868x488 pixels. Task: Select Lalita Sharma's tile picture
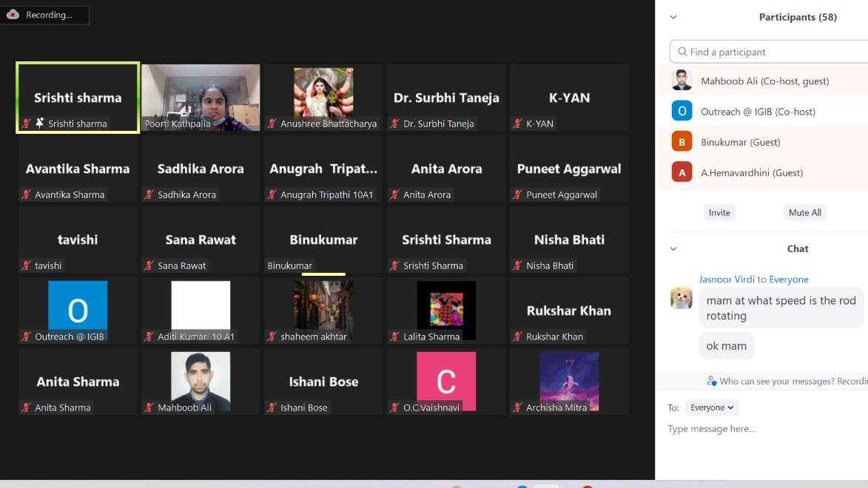[446, 310]
